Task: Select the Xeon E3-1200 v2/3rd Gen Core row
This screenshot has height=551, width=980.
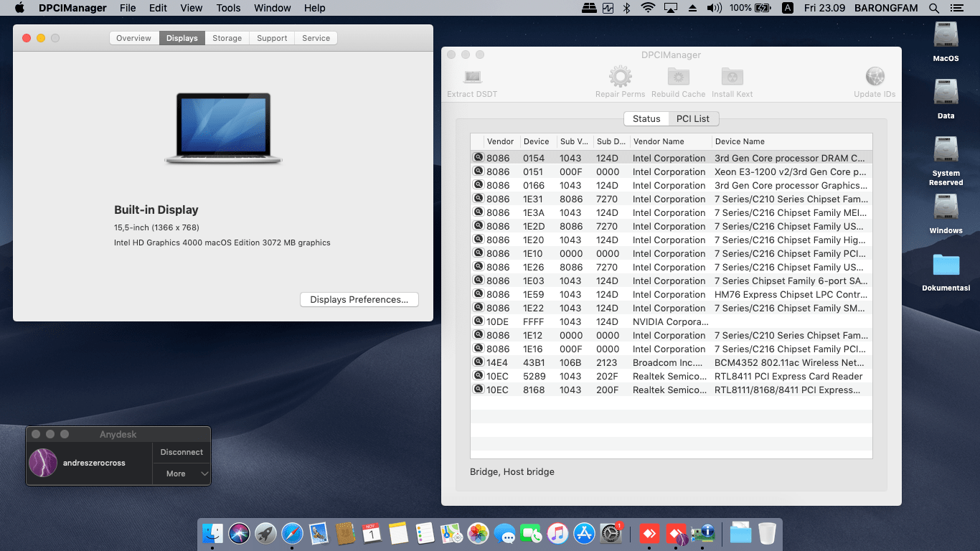Action: (x=672, y=171)
